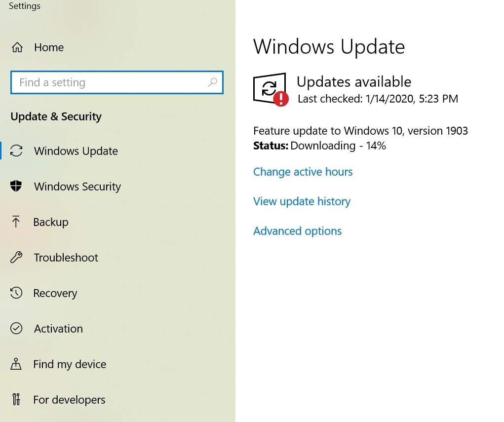Image resolution: width=504 pixels, height=422 pixels.
Task: Click the Home house icon
Action: coord(17,47)
